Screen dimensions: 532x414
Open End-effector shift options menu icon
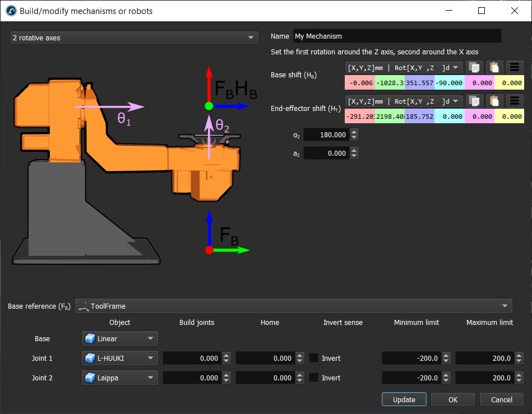(515, 101)
